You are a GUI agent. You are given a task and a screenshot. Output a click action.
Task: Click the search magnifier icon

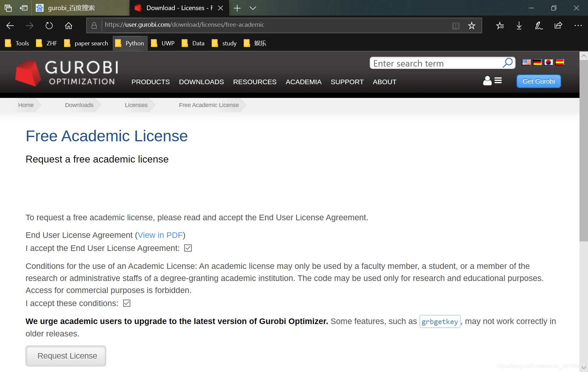[x=508, y=63]
